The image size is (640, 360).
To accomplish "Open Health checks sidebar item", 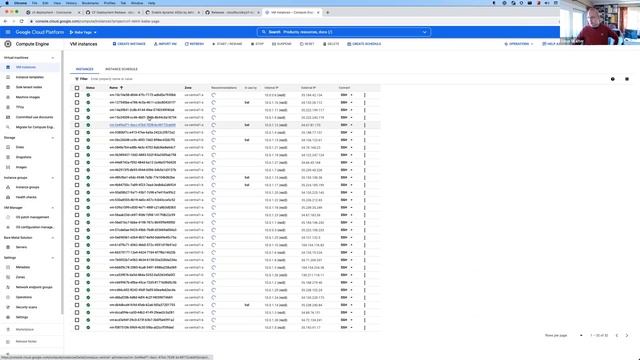I will click(x=26, y=197).
